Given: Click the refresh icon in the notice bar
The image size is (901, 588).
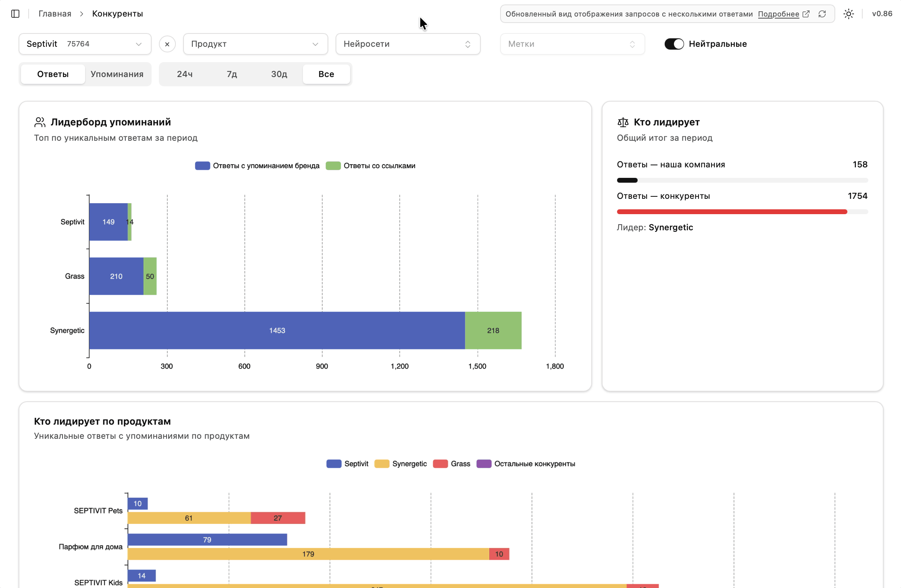Looking at the screenshot, I should pos(822,14).
